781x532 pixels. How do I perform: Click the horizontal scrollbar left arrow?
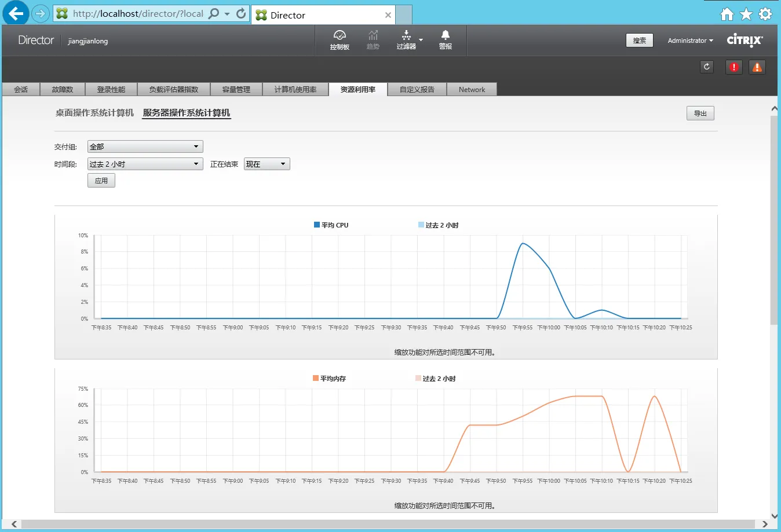coord(14,524)
